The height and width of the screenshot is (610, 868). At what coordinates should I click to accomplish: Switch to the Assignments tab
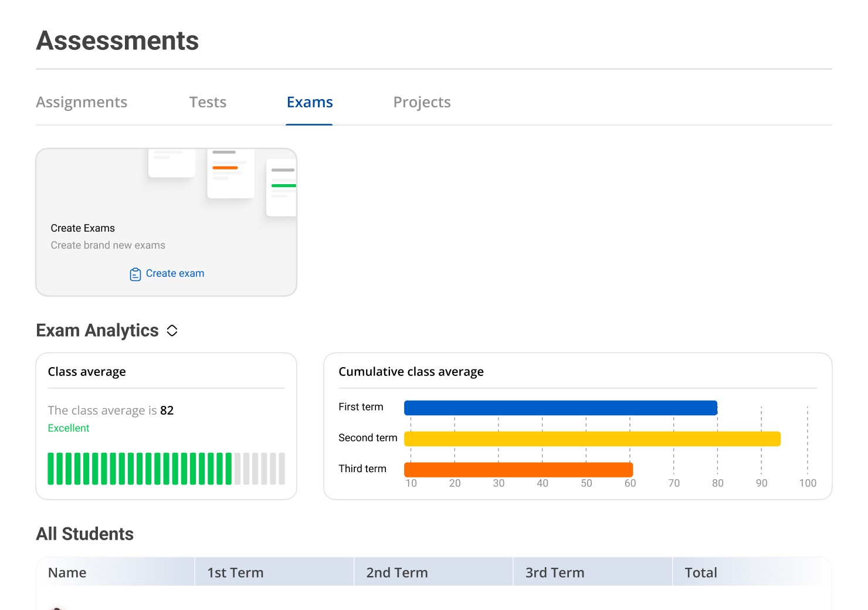click(x=82, y=102)
